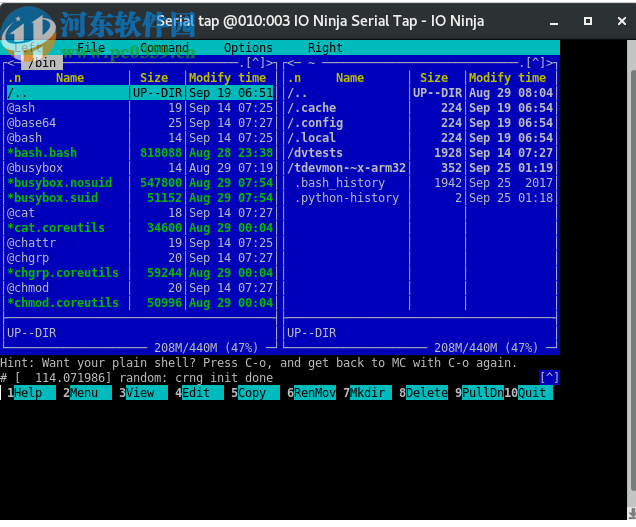
Task: Click the 3View function key
Action: tap(143, 393)
